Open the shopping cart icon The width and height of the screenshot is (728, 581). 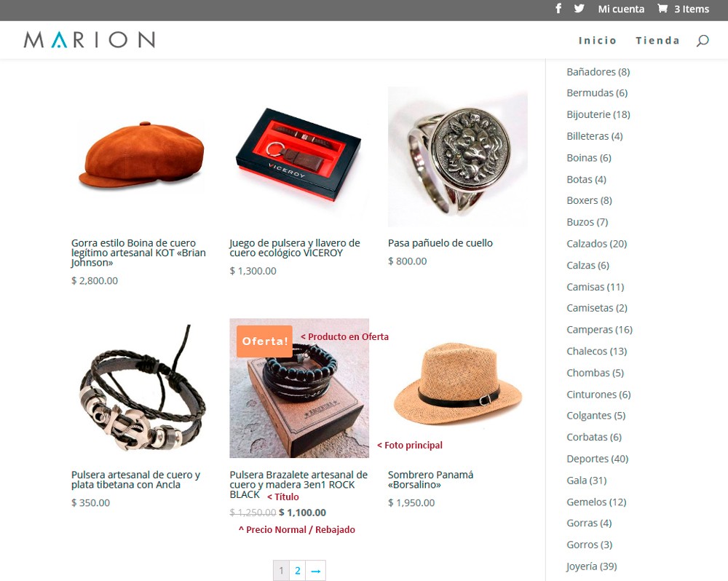pyautogui.click(x=662, y=8)
